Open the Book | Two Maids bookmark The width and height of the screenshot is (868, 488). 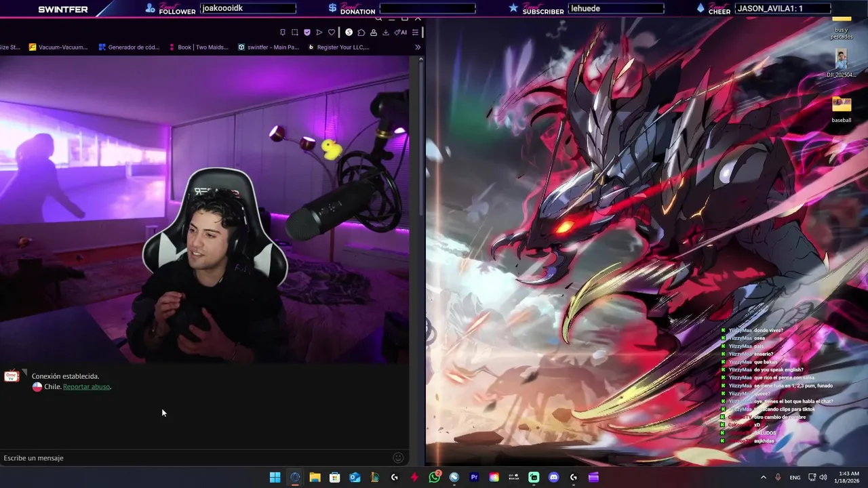198,47
